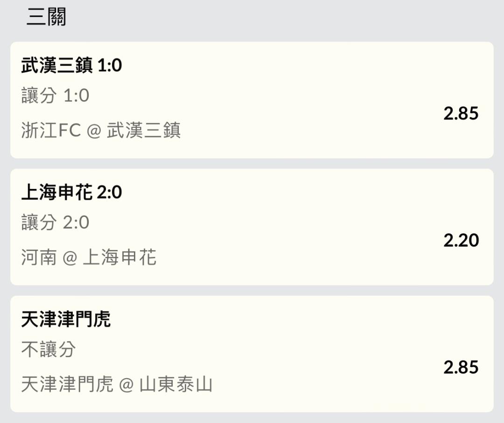Click 山東泰山 in the third matchup line

(176, 385)
